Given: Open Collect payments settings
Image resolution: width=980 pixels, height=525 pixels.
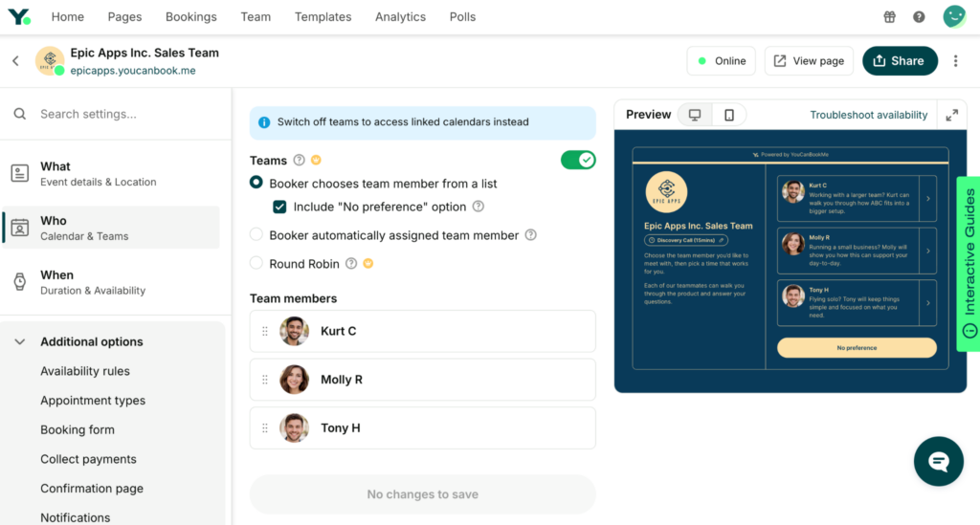Looking at the screenshot, I should pos(88,459).
